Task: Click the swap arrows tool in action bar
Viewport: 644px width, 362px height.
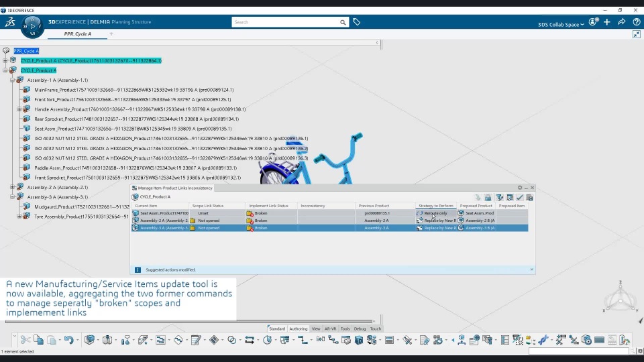Action: click(250, 340)
